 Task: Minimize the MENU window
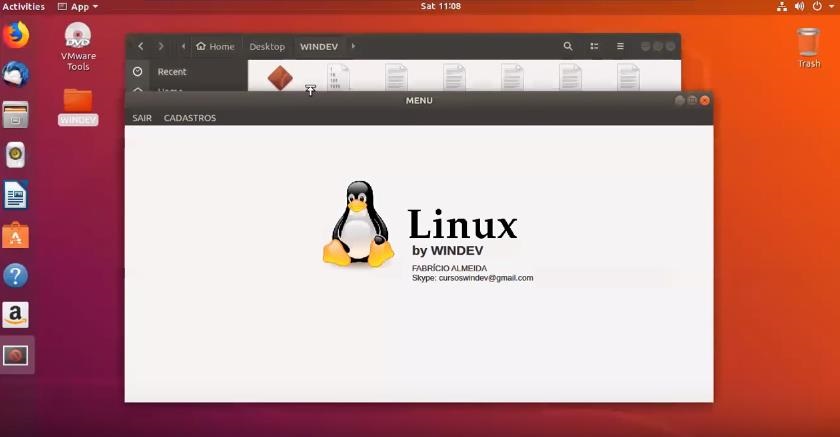(679, 100)
